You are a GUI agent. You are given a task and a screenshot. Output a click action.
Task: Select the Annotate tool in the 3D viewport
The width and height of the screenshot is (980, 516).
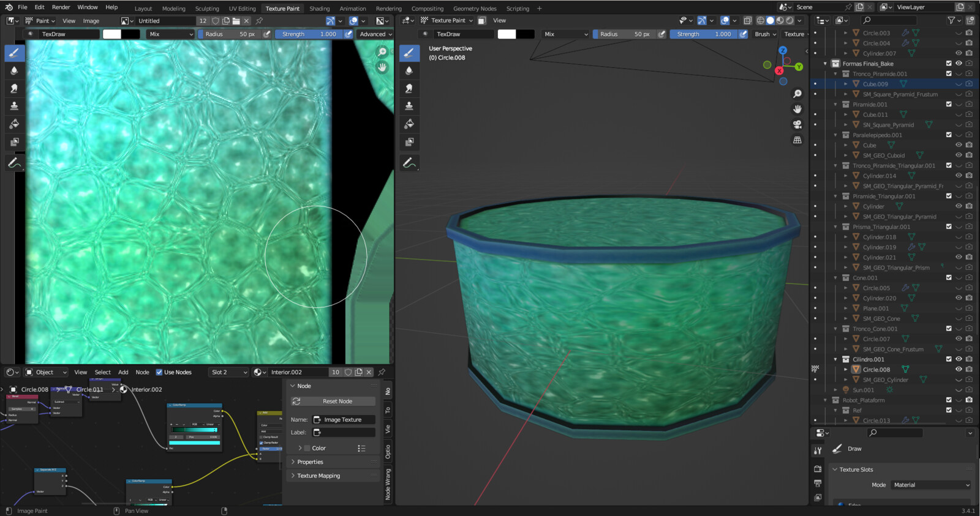coord(409,163)
